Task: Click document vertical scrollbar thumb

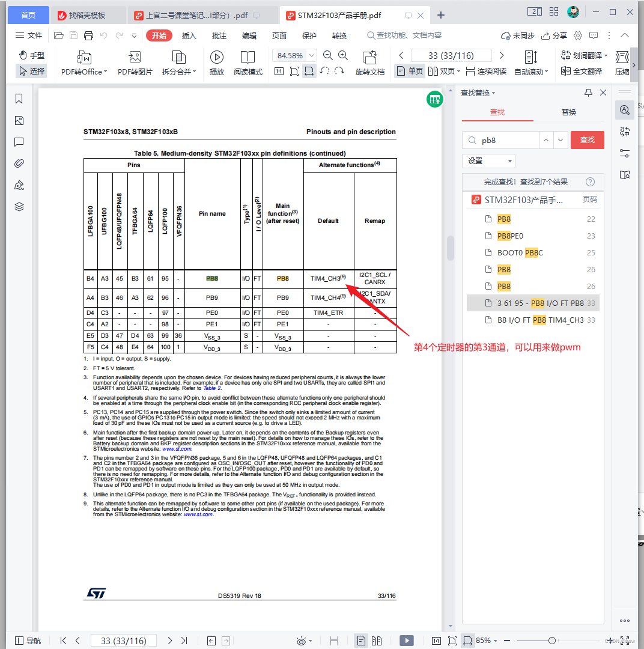Action: point(451,248)
